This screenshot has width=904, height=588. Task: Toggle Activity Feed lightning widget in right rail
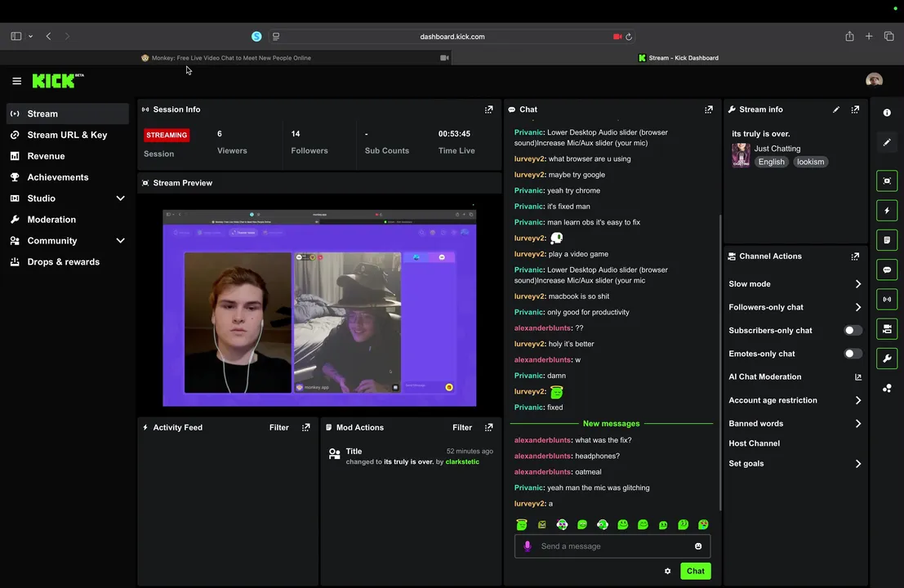click(x=887, y=211)
